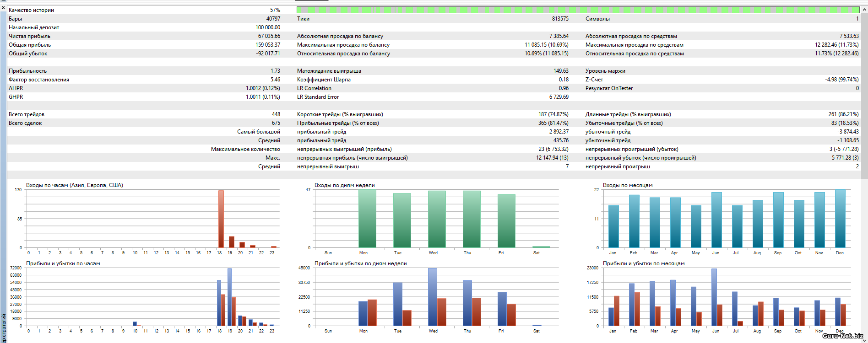The height and width of the screenshot is (343, 868).
Task: Select the equity drawdown value "7 533.63"
Action: [x=849, y=36]
